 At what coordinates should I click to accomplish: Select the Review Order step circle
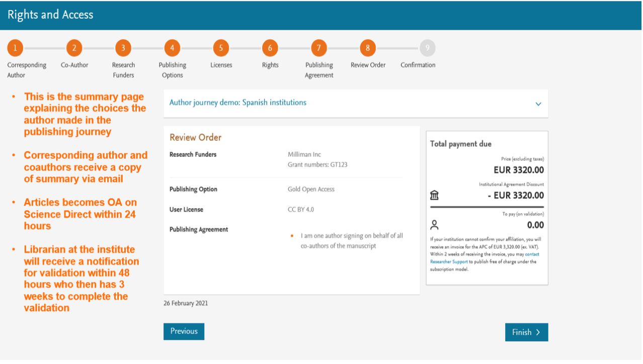click(367, 47)
